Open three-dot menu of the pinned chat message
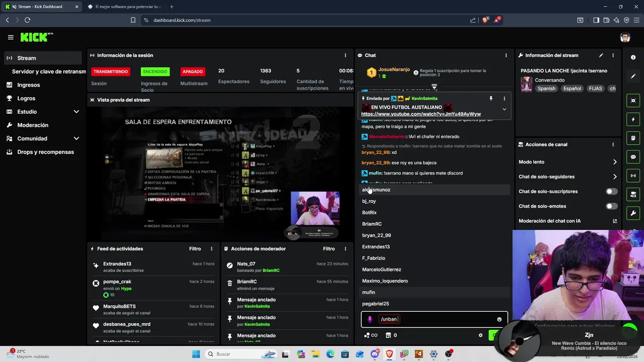 click(x=504, y=99)
